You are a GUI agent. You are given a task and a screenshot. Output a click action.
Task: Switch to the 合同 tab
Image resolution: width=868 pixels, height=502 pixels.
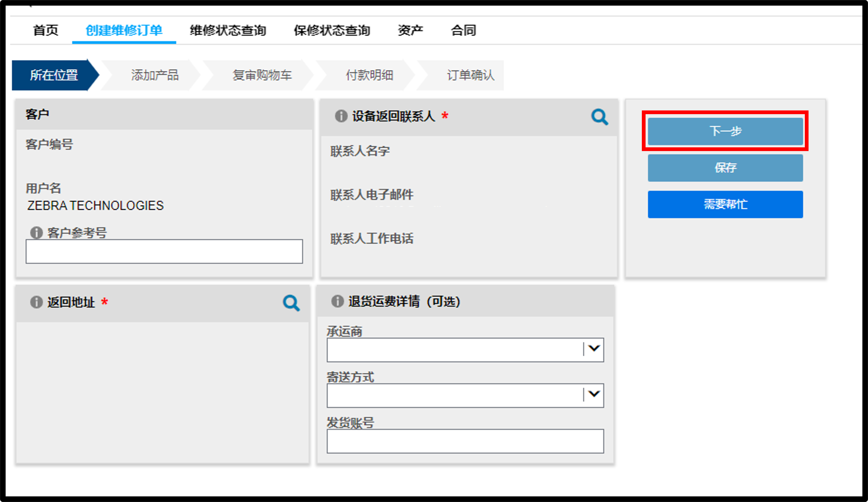[464, 30]
